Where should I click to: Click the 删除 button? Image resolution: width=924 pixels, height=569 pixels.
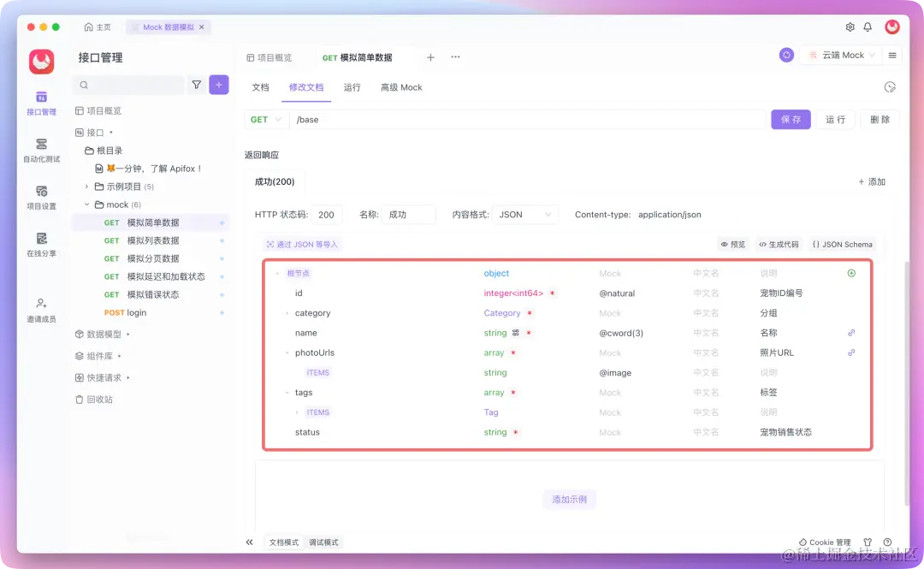[880, 120]
